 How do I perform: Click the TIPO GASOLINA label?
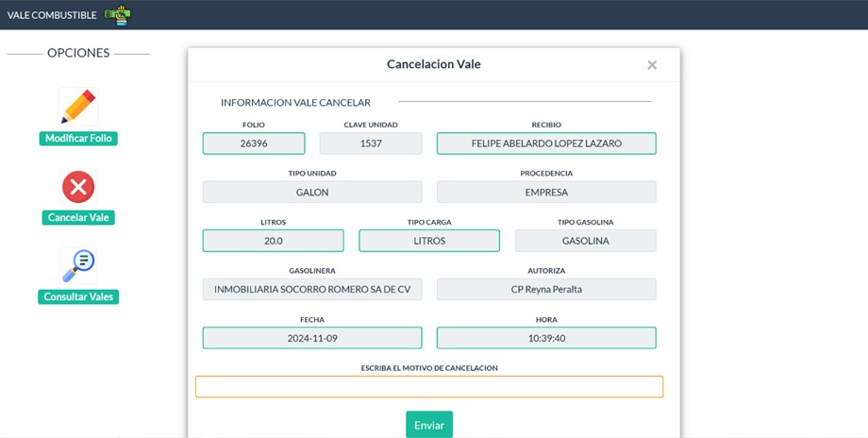(x=586, y=222)
